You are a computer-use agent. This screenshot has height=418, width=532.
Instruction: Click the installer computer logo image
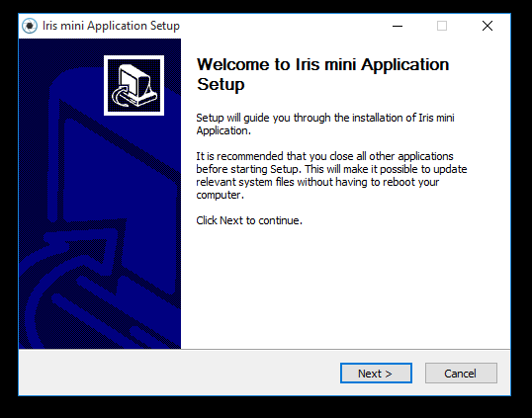[x=134, y=85]
